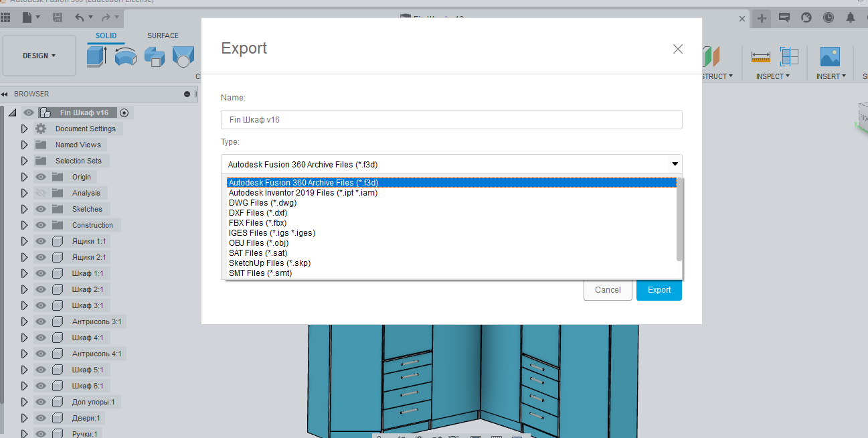This screenshot has height=438, width=868.
Task: Hide the Origin folder
Action: pos(41,177)
